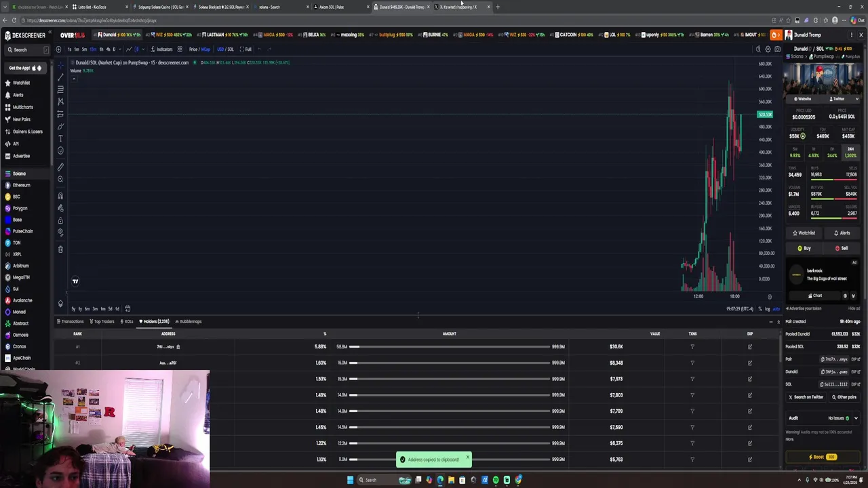868x488 pixels.
Task: Select the trend line drawing tool
Action: 60,77
